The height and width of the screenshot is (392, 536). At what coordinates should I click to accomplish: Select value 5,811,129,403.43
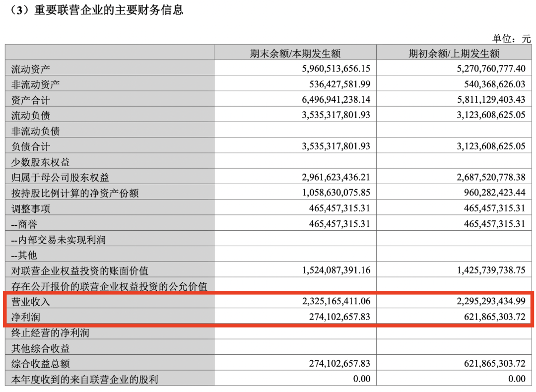[x=491, y=99]
